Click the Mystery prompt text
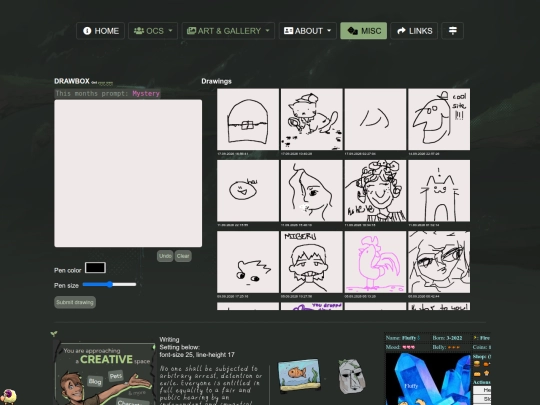This screenshot has width=540, height=405. tap(146, 93)
